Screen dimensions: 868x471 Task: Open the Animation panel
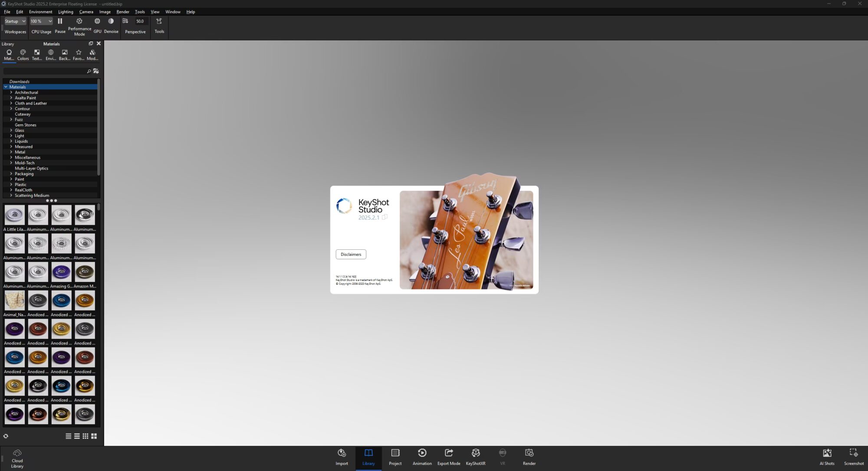(x=421, y=456)
